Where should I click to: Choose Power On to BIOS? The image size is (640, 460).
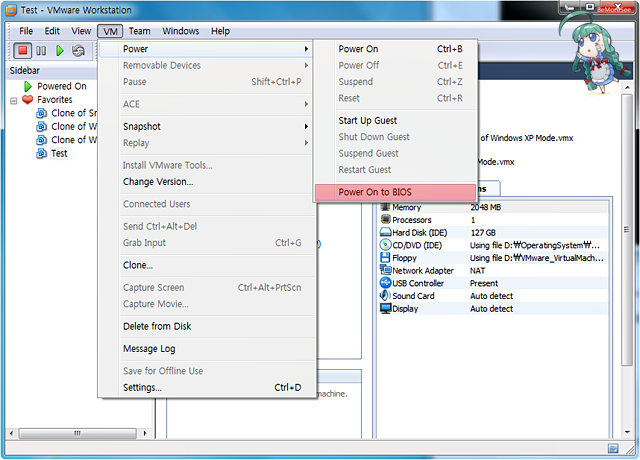[374, 192]
